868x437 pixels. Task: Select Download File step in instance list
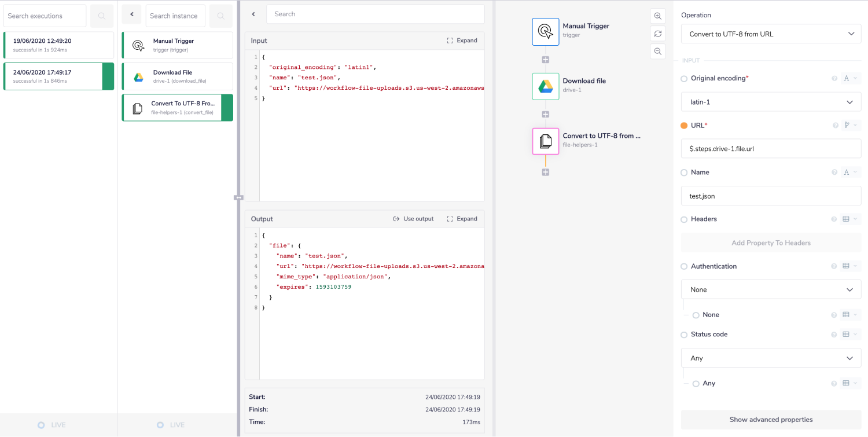(x=178, y=76)
